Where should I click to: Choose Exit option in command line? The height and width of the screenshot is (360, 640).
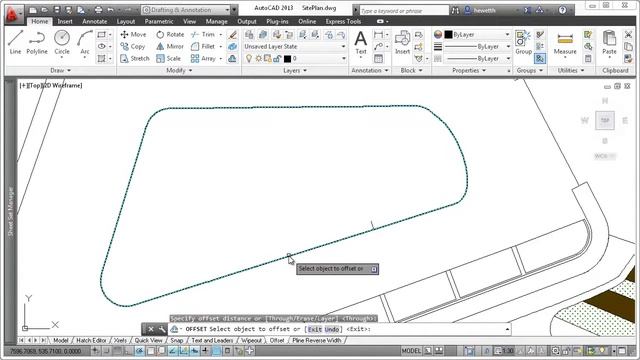point(315,329)
